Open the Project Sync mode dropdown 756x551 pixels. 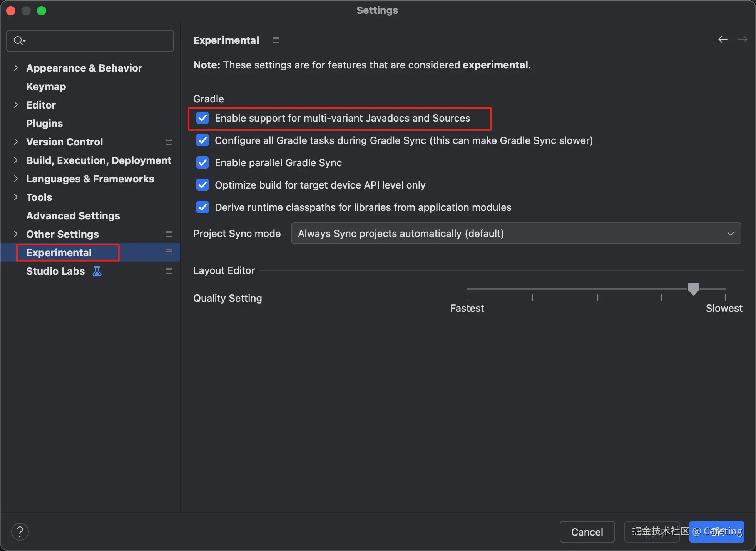pyautogui.click(x=515, y=234)
